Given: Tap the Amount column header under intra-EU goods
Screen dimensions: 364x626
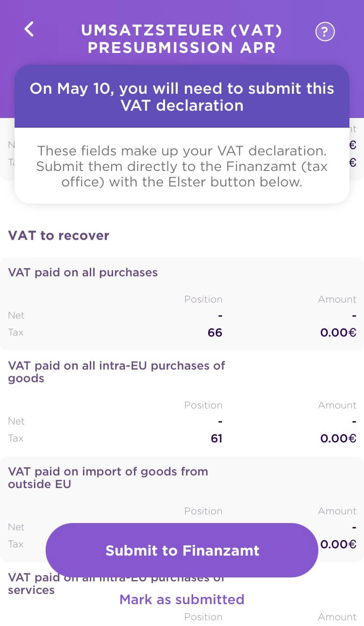Looking at the screenshot, I should point(337,405).
